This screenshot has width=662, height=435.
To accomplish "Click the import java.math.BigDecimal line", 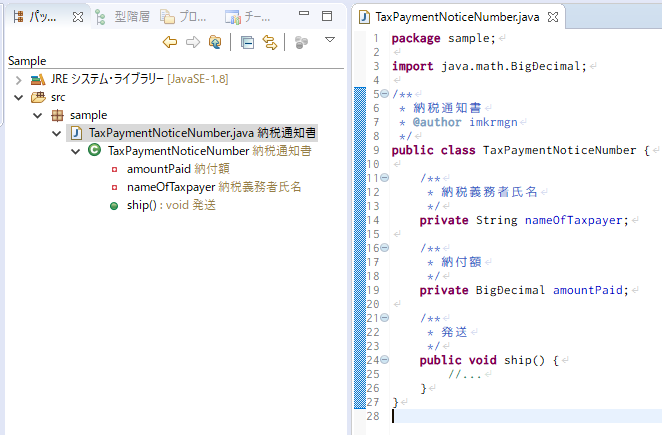I will click(489, 66).
